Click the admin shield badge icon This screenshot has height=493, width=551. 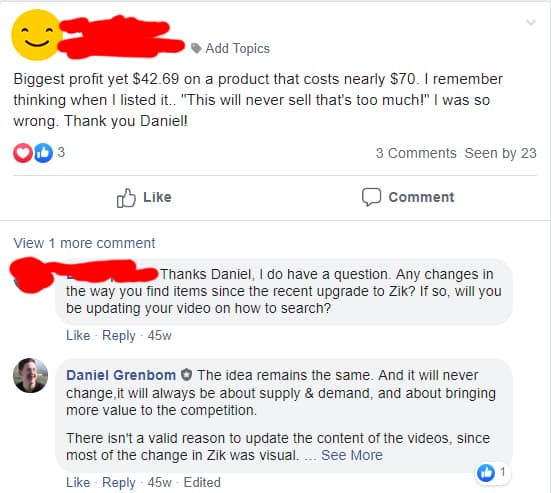tap(186, 375)
